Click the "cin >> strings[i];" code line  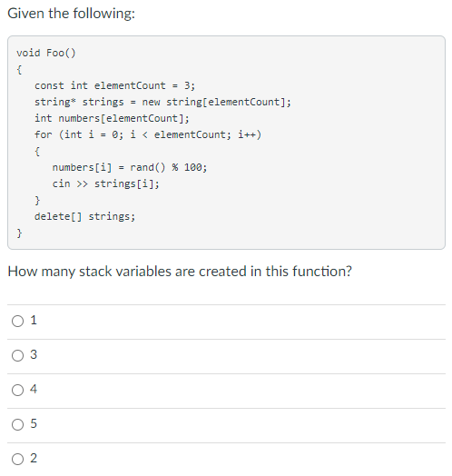(105, 183)
